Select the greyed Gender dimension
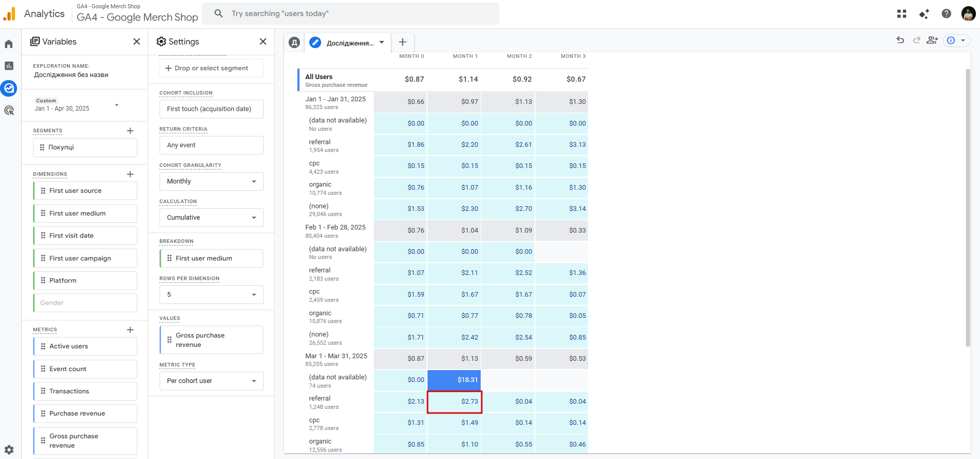Viewport: 980px width, 459px height. [85, 303]
